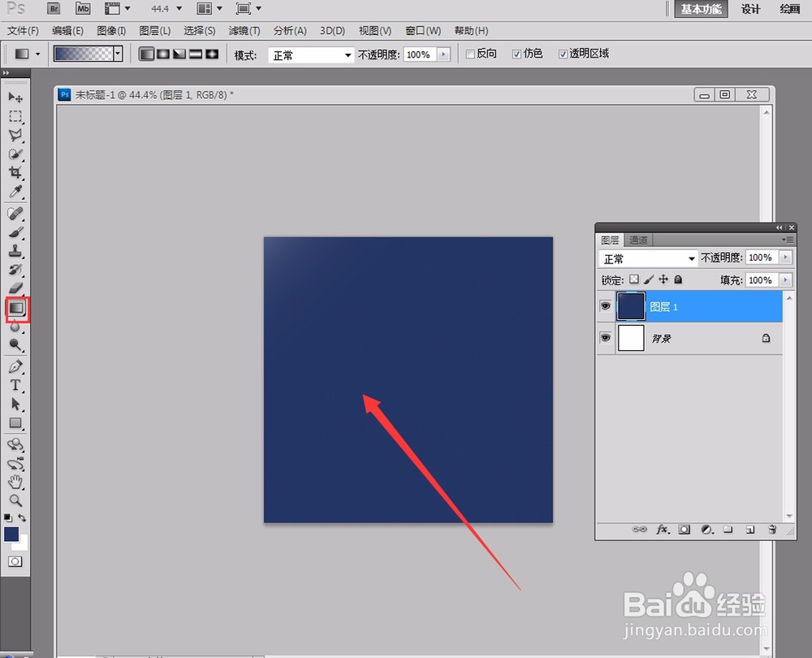
Task: Open the 图层(L) menu
Action: click(155, 31)
